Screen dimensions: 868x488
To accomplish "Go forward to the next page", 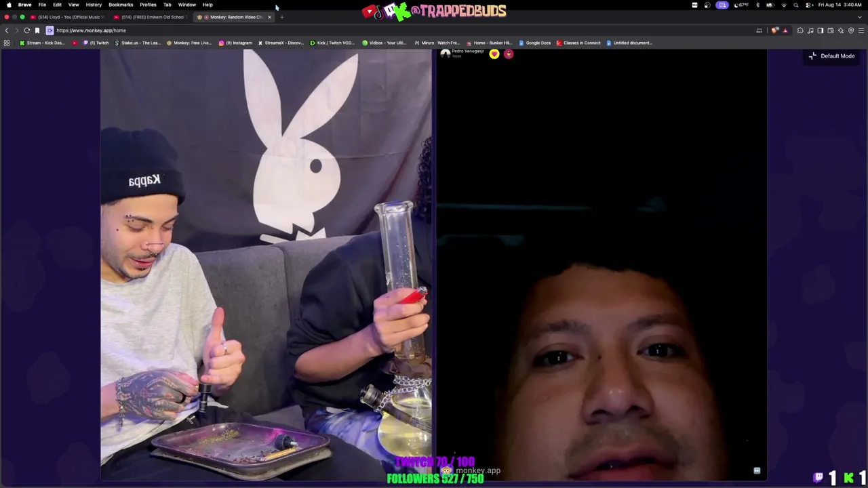I will [16, 30].
